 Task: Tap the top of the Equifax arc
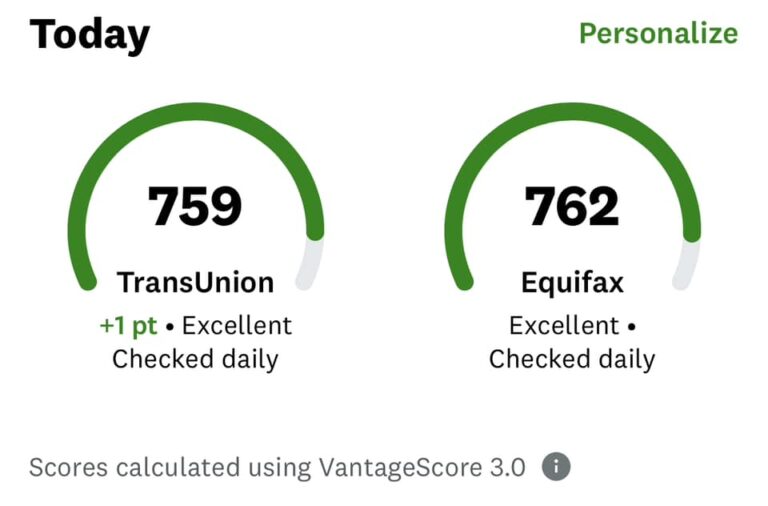tap(573, 112)
